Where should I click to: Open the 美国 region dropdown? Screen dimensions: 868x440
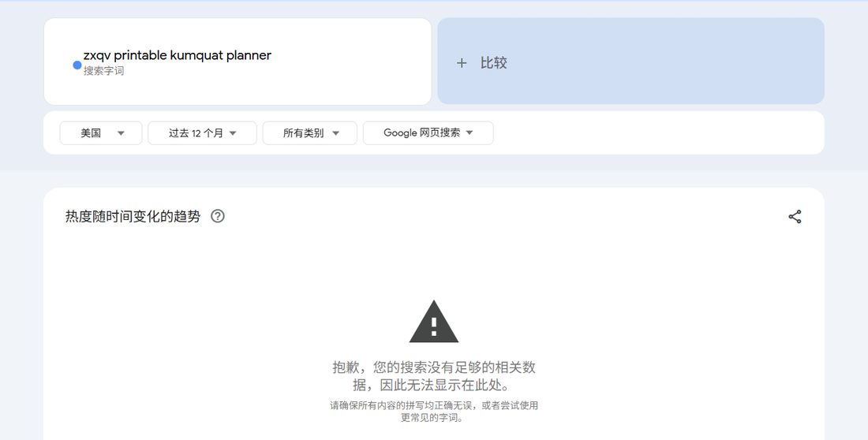tap(101, 132)
